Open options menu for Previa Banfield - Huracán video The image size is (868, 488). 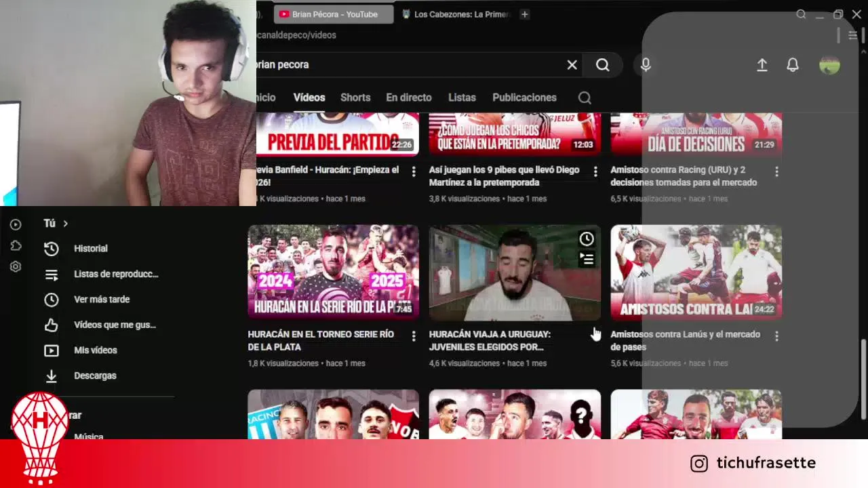(x=414, y=171)
